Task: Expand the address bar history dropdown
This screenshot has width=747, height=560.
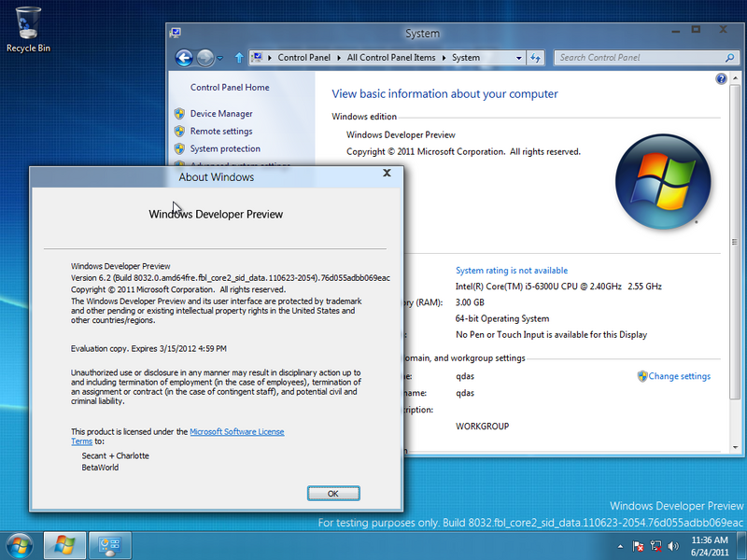Action: point(519,58)
